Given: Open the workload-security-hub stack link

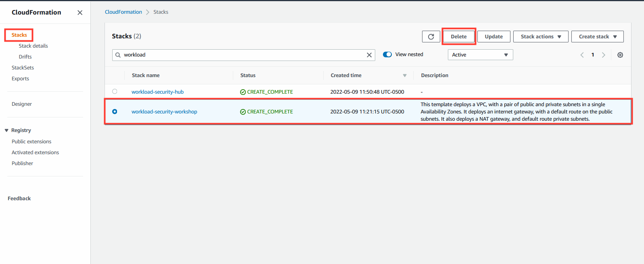Looking at the screenshot, I should (157, 92).
